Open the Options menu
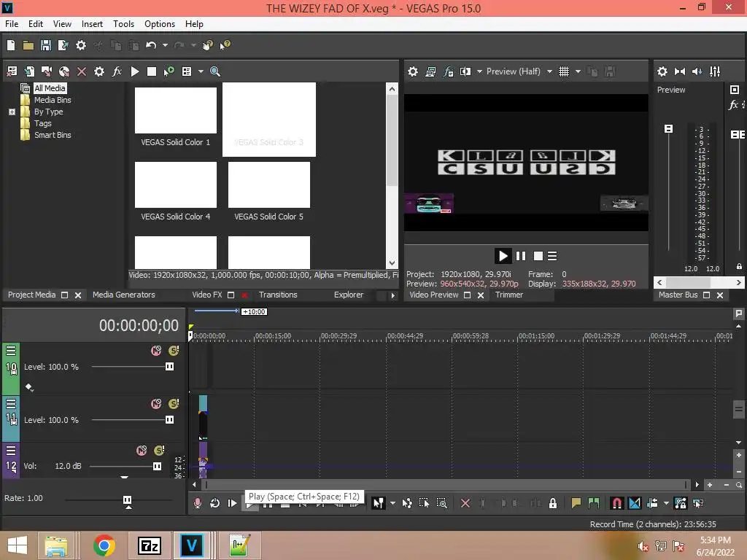This screenshot has height=560, width=747. point(160,24)
